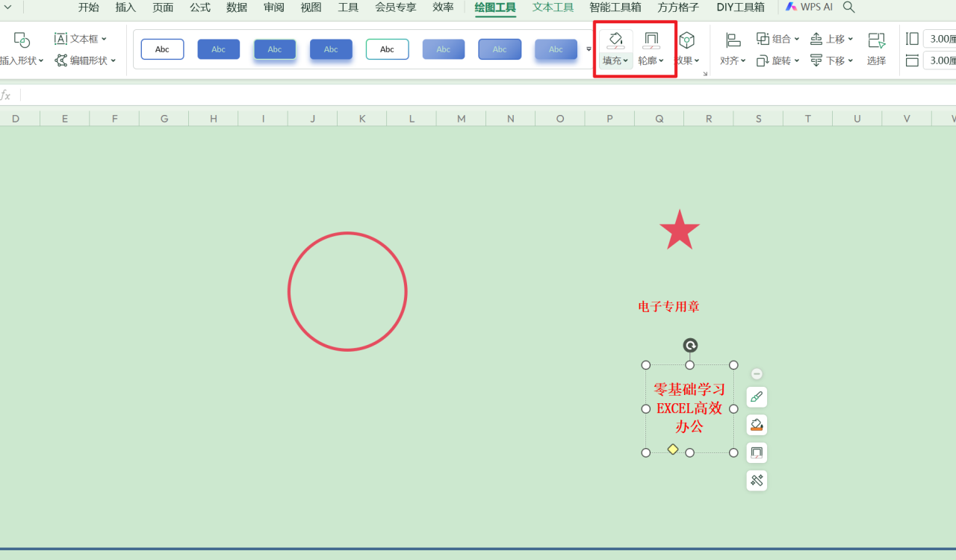956x560 pixels.
Task: Expand the 效果 effects dropdown arrow
Action: pos(698,61)
